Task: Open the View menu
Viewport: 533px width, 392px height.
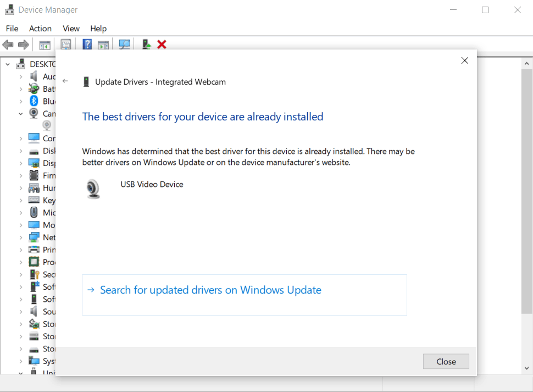Action: coord(71,29)
